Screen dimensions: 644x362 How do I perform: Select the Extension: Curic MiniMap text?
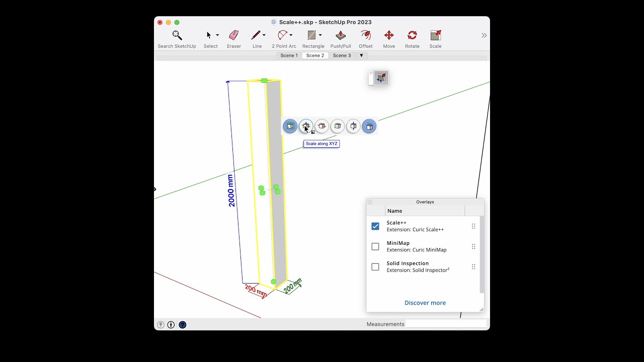click(417, 250)
